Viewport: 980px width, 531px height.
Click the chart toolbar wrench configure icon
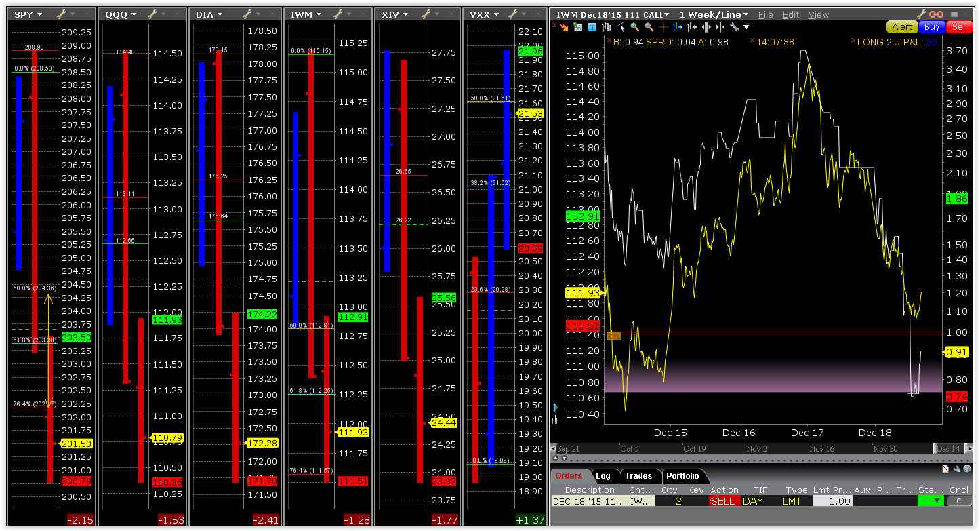[735, 27]
